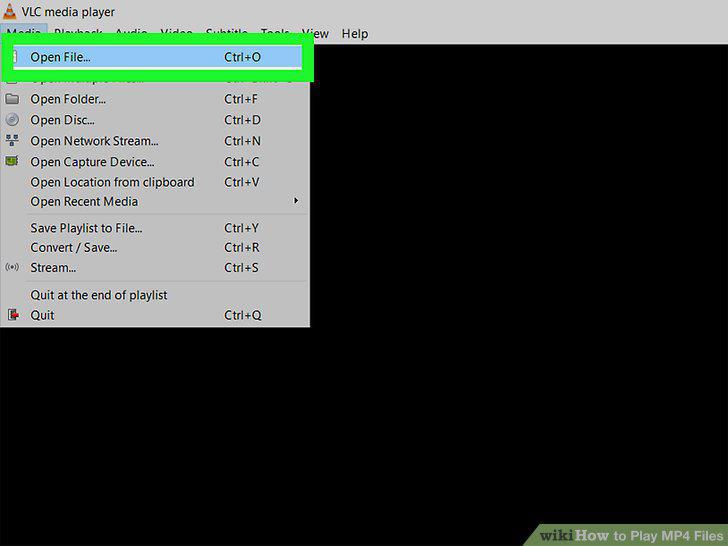Screen dimensions: 728x546
Task: Choose Open Capture Device... entry
Action: pos(155,162)
